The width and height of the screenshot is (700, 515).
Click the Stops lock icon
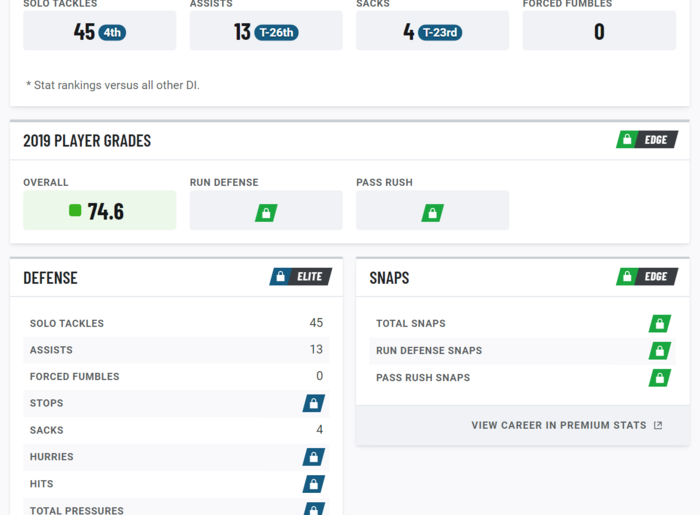314,403
